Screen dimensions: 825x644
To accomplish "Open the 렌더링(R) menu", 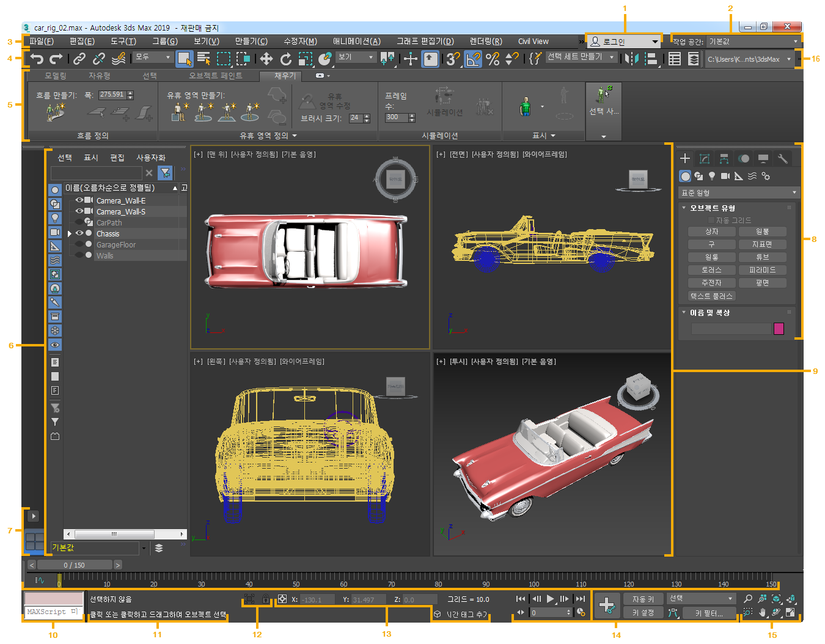I will (x=486, y=42).
